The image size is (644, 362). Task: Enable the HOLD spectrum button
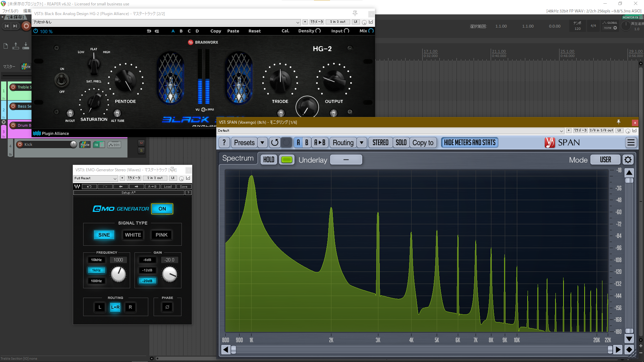point(269,160)
